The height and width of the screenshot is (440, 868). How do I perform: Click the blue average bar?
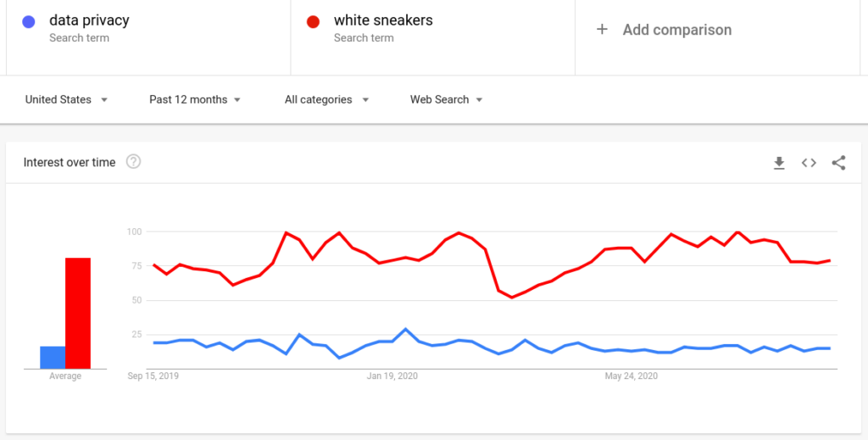click(x=53, y=357)
